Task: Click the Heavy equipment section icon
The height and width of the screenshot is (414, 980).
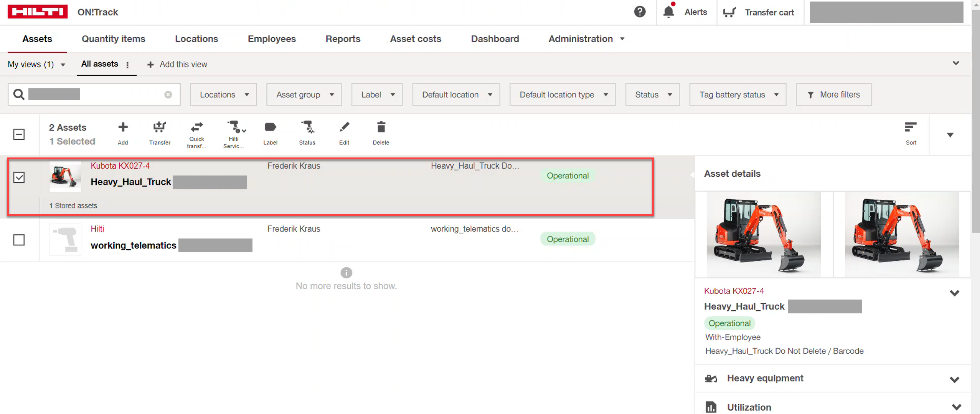Action: [x=711, y=378]
